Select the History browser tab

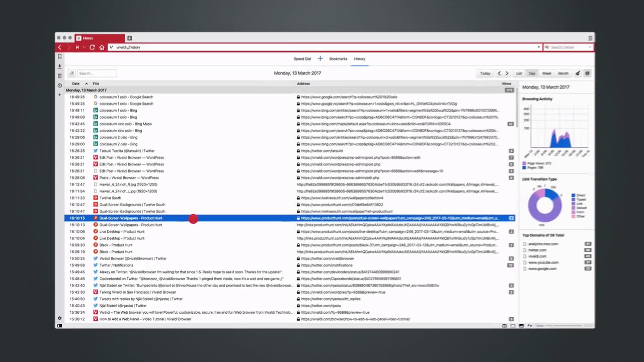tap(100, 38)
